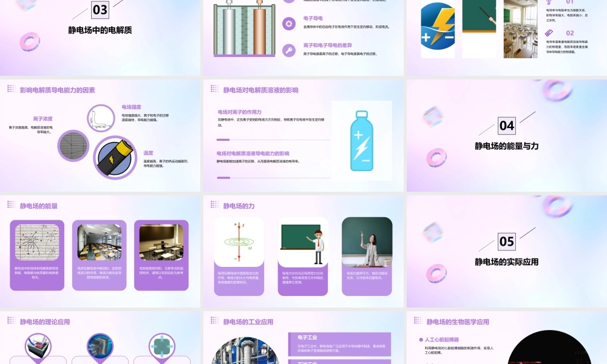The width and height of the screenshot is (607, 364).
Task: Click the 电子工业 purple banner
Action: (339, 344)
